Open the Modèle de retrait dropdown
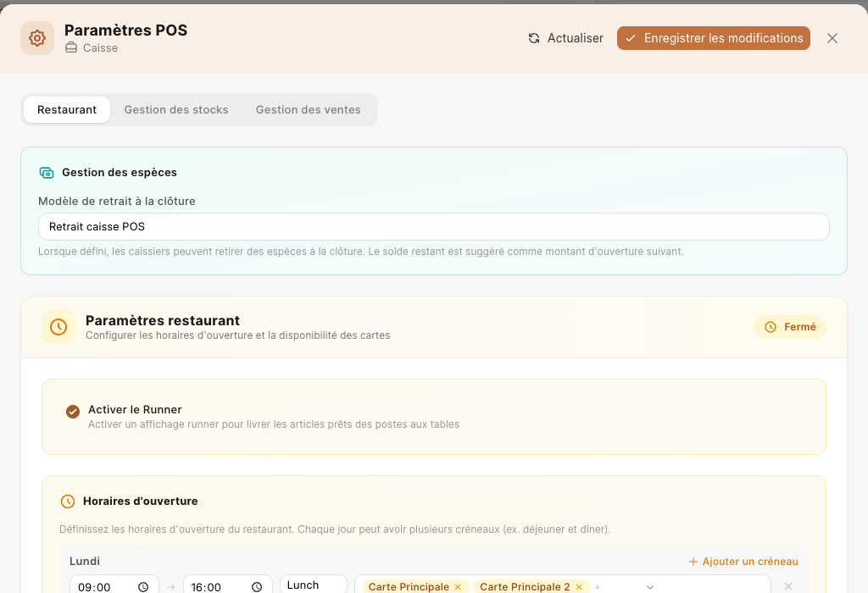 (433, 227)
